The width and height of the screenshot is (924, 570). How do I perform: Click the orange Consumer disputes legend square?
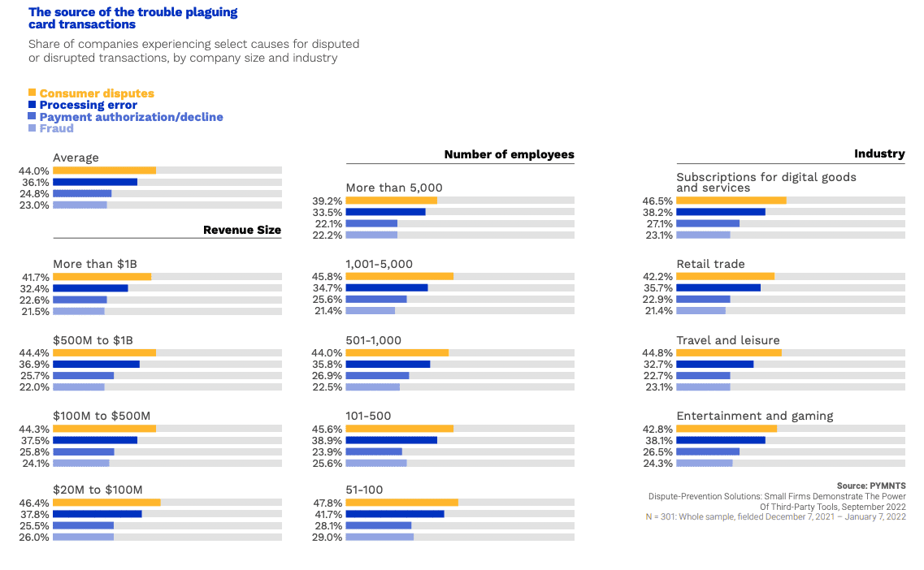[32, 93]
